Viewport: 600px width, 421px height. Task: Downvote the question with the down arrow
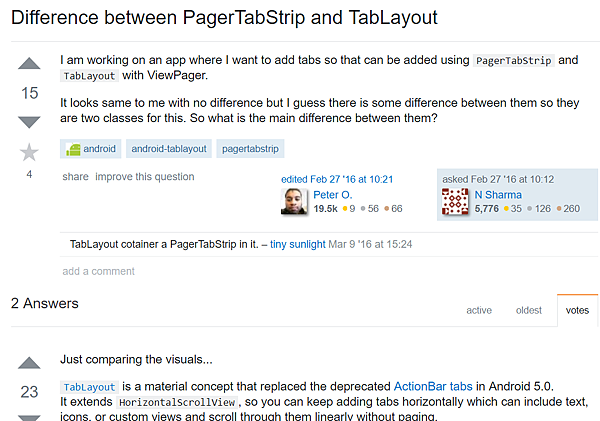coord(29,122)
